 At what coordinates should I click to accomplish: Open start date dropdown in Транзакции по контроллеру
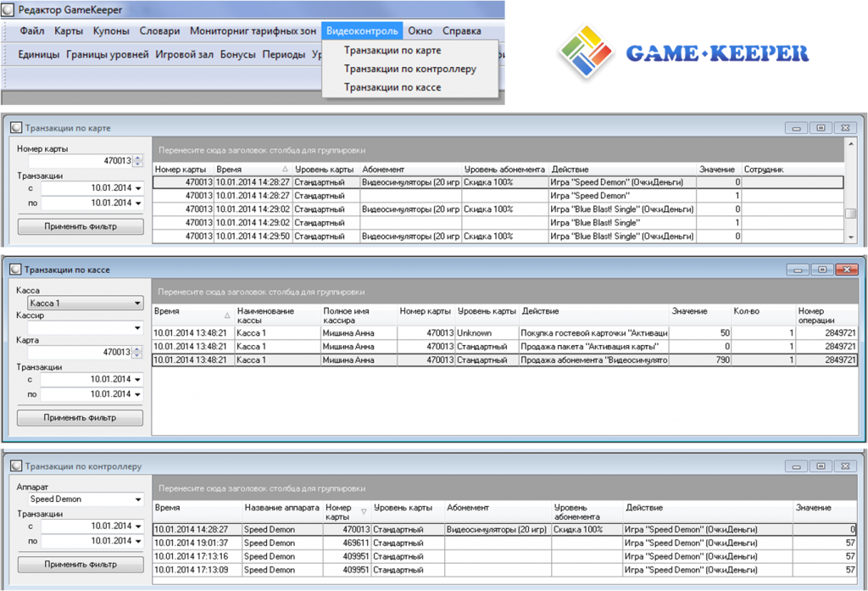pyautogui.click(x=138, y=527)
